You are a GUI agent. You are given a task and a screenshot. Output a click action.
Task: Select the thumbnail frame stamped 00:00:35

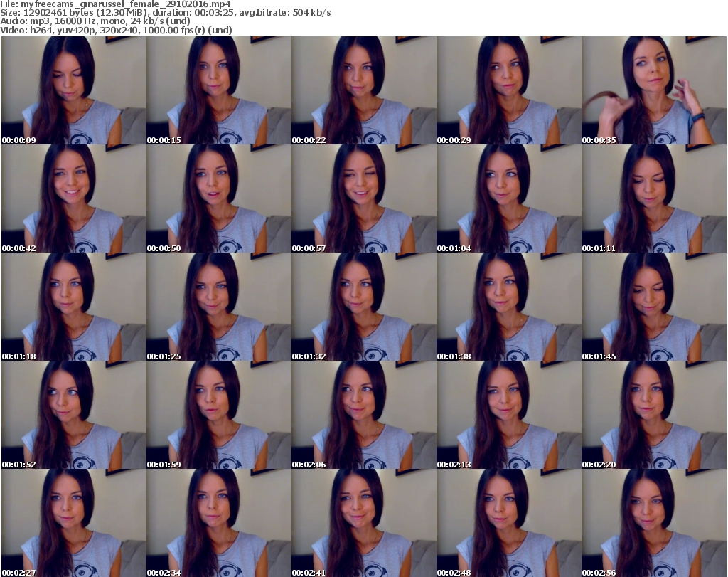tap(654, 90)
